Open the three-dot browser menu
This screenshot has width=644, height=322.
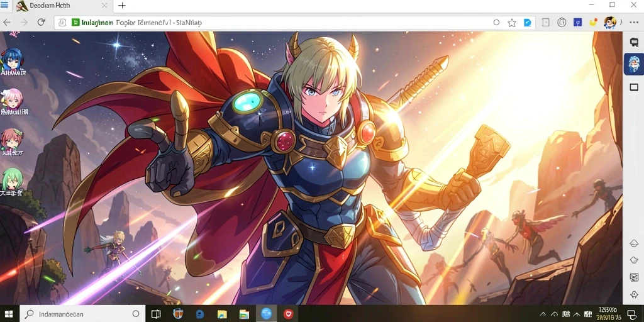click(x=634, y=23)
